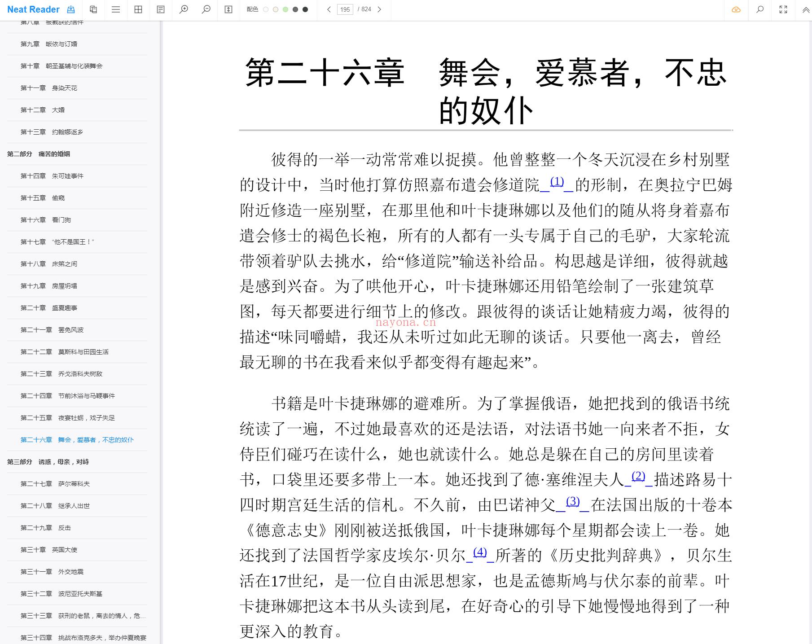Image resolution: width=812 pixels, height=644 pixels.
Task: Open footnote link (1) after 嘉布遣会修道院
Action: [x=557, y=182]
